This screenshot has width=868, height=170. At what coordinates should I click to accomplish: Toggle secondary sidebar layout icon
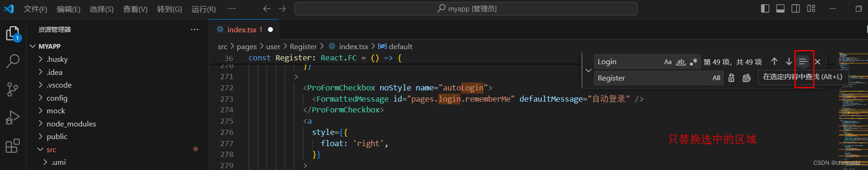(796, 8)
